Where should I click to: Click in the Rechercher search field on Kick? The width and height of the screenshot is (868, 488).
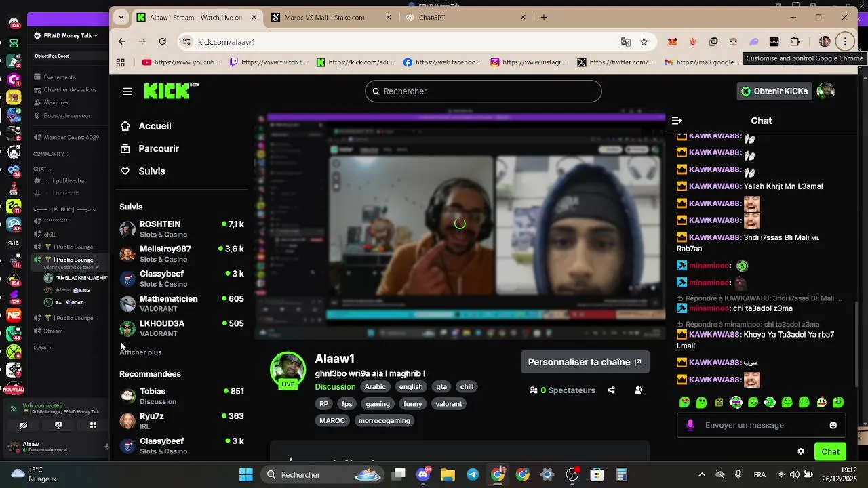pyautogui.click(x=483, y=91)
